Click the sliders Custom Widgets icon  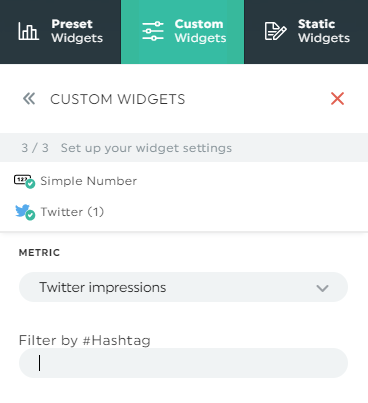(x=153, y=31)
